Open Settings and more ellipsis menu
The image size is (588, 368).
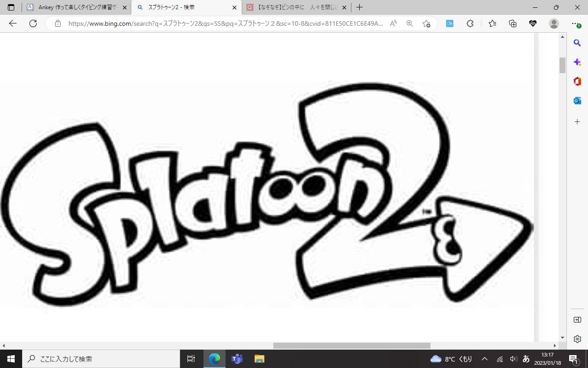point(574,23)
